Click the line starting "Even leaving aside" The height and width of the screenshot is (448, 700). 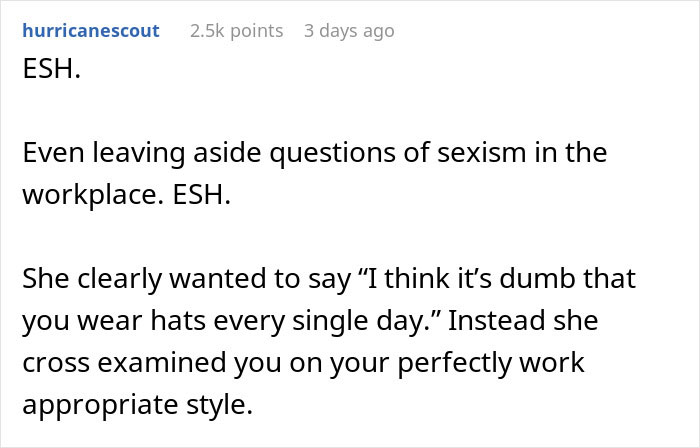click(315, 155)
